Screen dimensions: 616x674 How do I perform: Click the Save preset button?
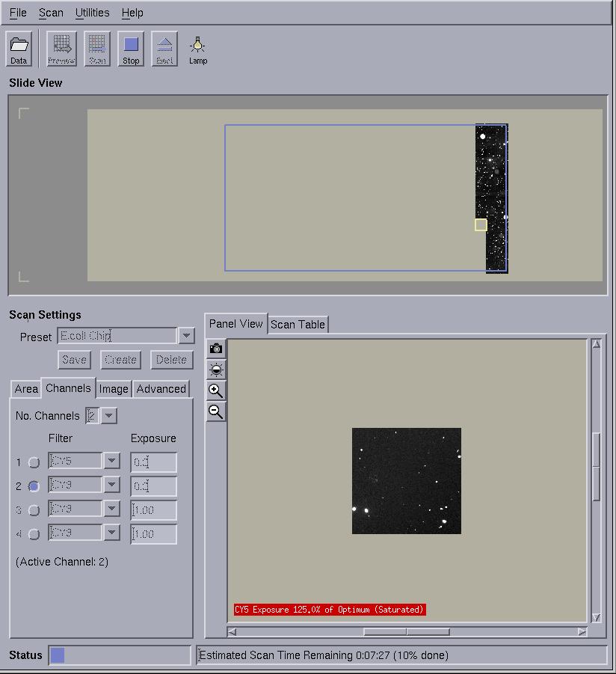point(74,360)
